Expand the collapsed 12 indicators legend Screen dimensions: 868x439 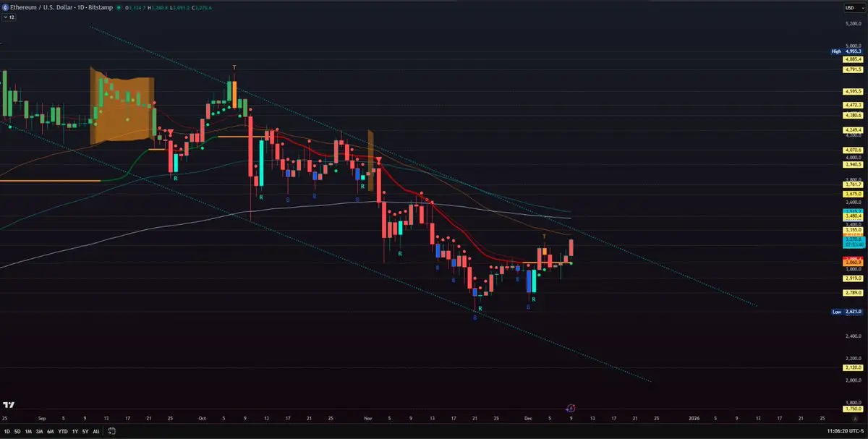tap(7, 17)
